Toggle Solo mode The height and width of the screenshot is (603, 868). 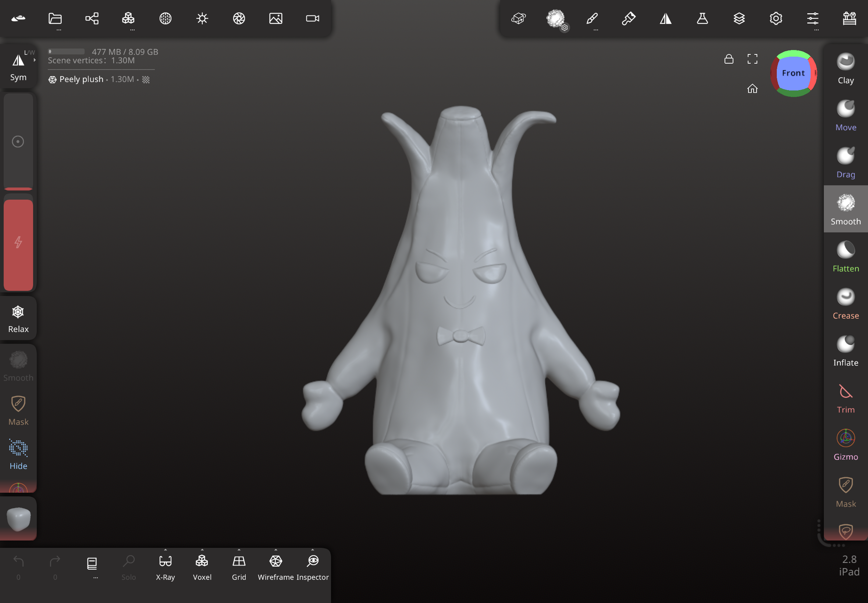(128, 567)
